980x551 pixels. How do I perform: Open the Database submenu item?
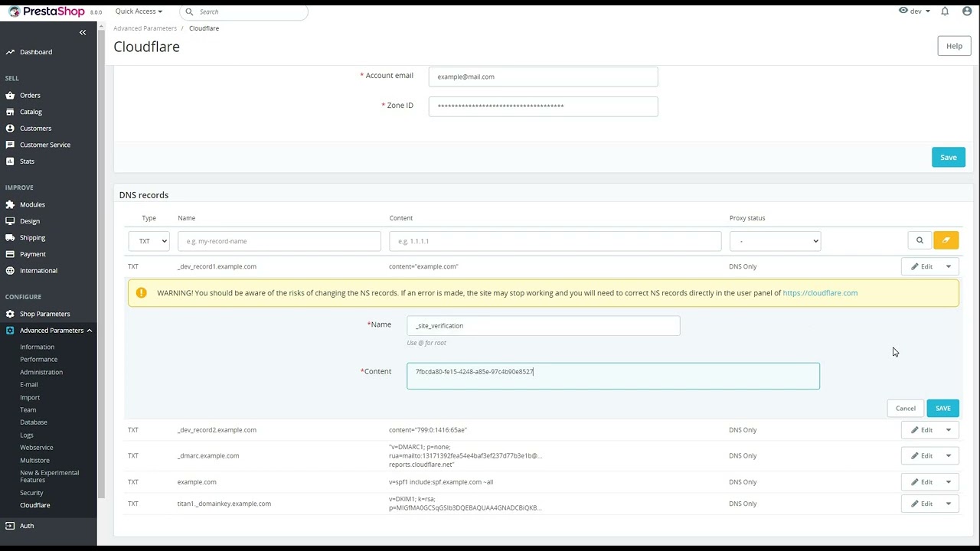pos(34,422)
